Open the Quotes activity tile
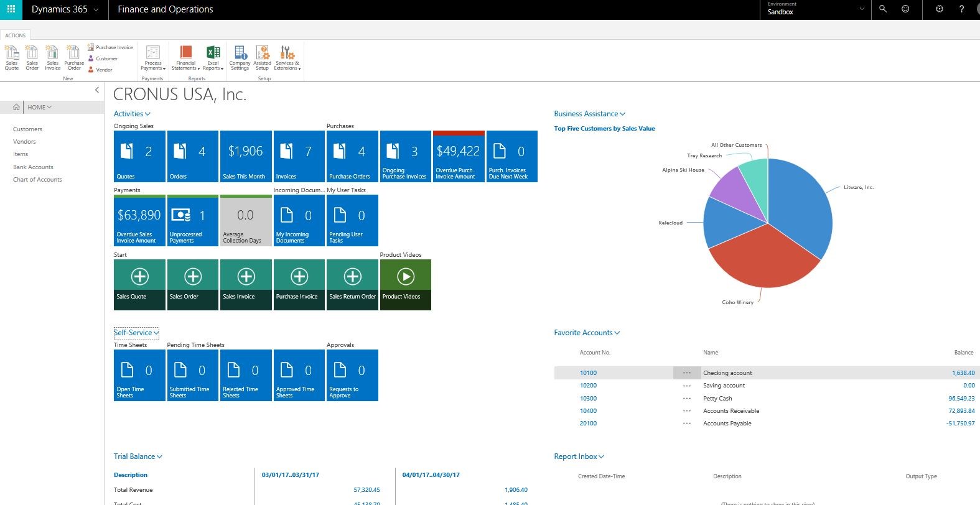980x505 pixels. 139,156
